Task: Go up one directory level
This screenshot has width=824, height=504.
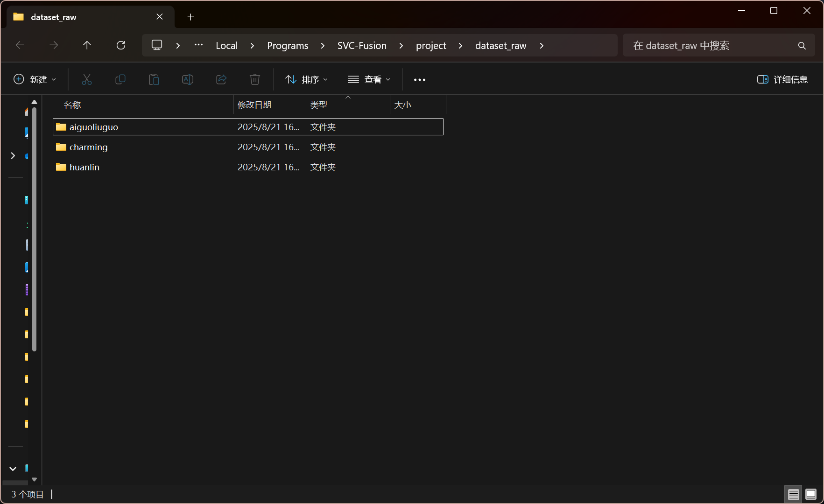Action: click(87, 45)
